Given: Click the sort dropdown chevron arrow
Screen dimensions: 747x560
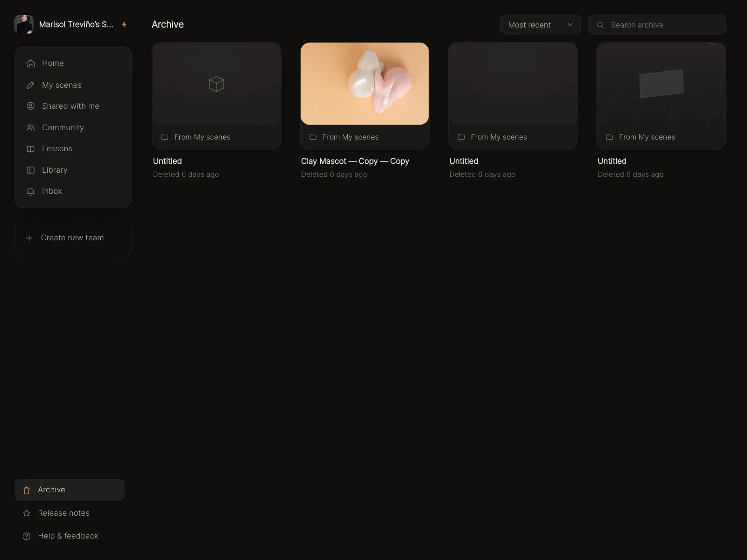Looking at the screenshot, I should [570, 25].
